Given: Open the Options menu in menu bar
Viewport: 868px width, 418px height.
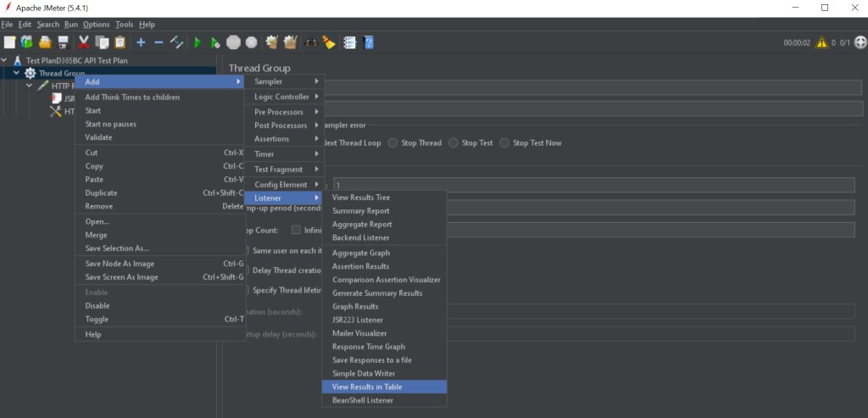Looking at the screenshot, I should (96, 25).
